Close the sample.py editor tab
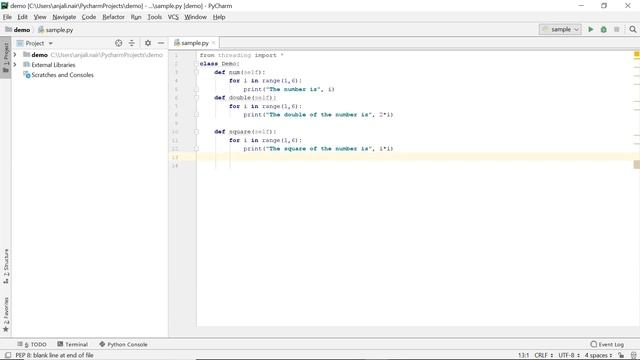Screen dimensions: 640x360 [213, 43]
